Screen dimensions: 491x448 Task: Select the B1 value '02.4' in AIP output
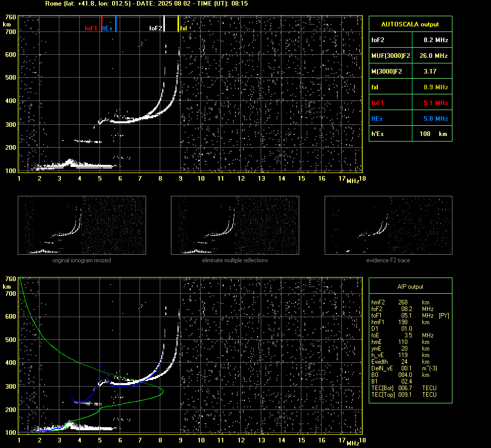point(406,381)
